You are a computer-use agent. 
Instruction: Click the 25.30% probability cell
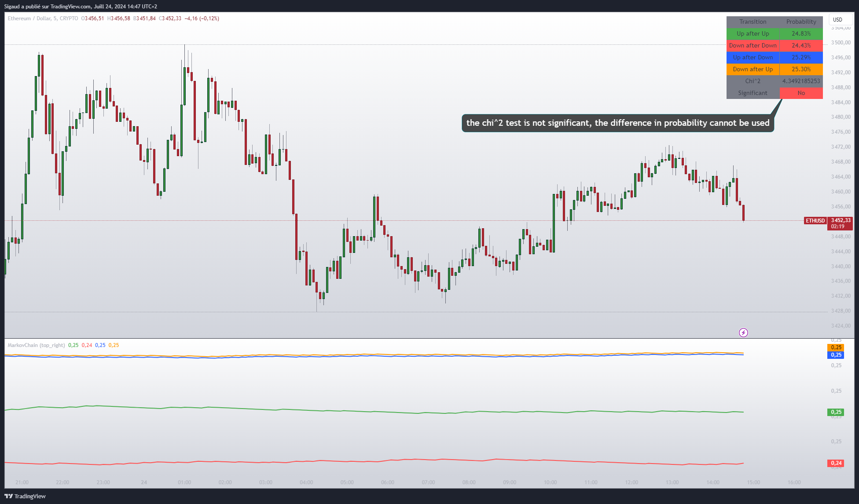(801, 69)
